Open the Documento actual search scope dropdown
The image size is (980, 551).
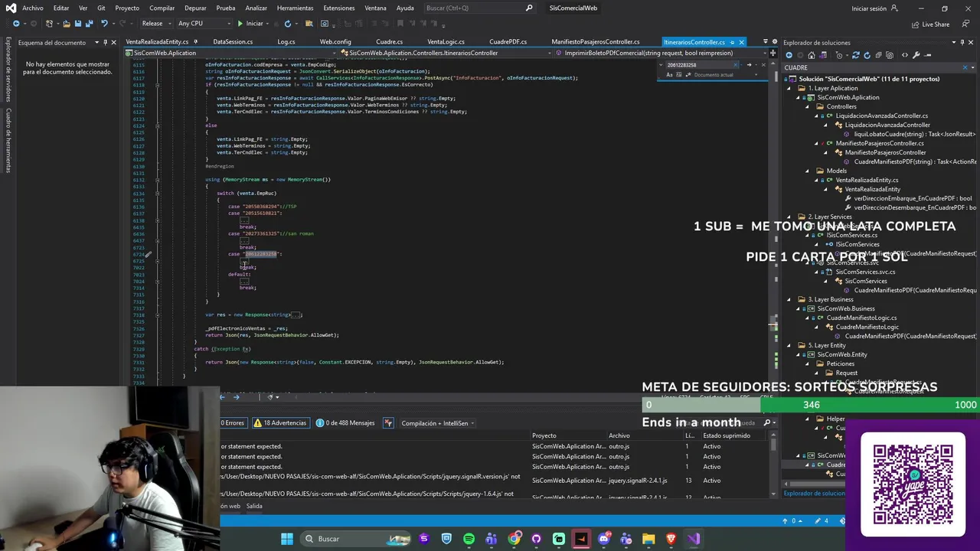[724, 75]
